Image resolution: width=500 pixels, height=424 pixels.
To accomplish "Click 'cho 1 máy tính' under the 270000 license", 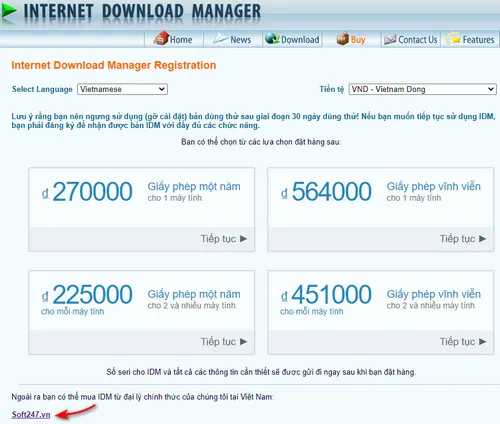I will point(175,198).
